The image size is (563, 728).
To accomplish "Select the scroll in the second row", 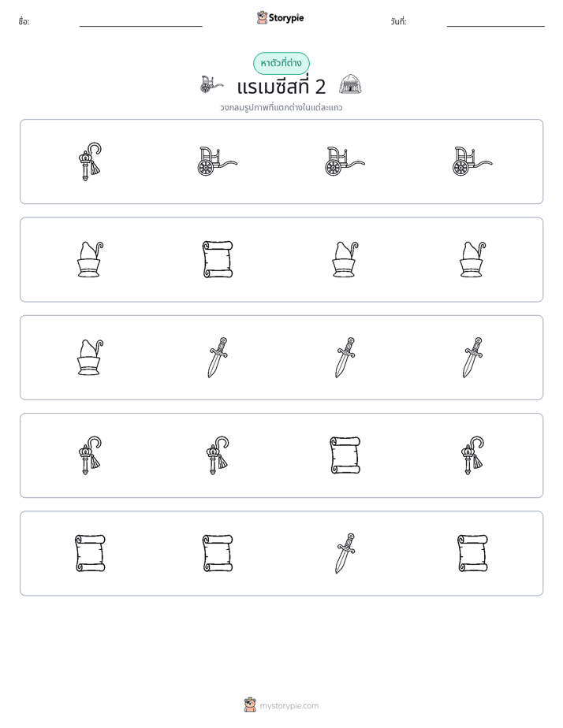I will coord(218,259).
